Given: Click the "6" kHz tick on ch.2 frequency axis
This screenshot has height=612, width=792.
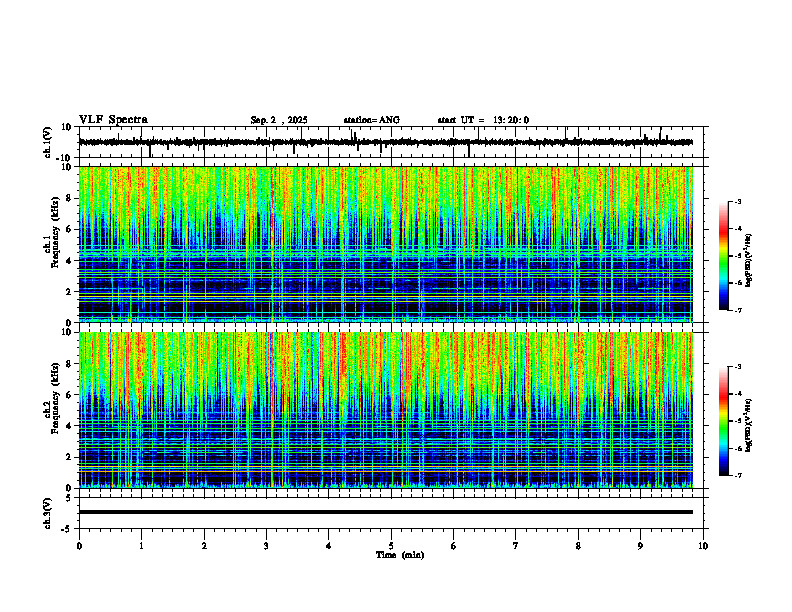Looking at the screenshot, I should click(69, 395).
